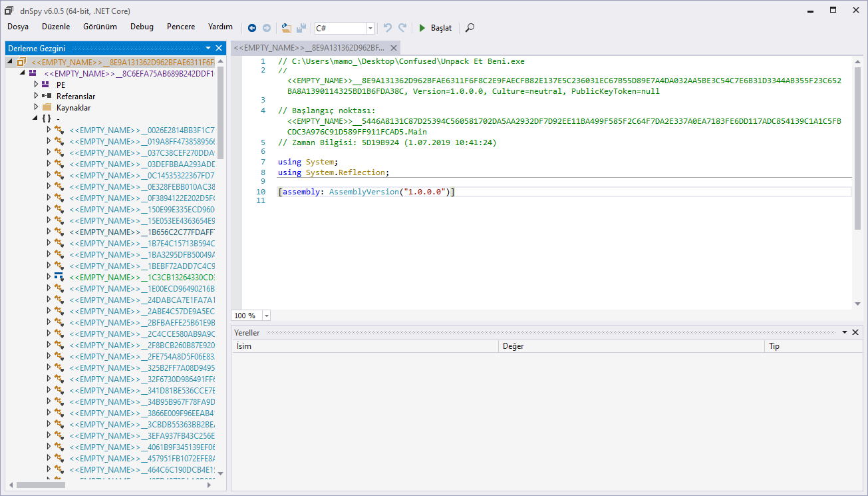Viewport: 868px width, 496px height.
Task: Select the 0026E2814BB3F1C7 class in tree
Action: [x=142, y=130]
